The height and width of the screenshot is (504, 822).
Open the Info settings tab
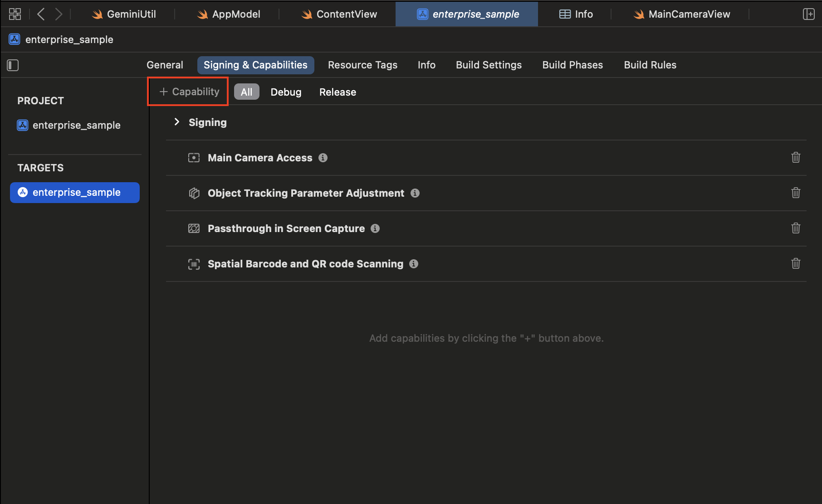point(426,65)
